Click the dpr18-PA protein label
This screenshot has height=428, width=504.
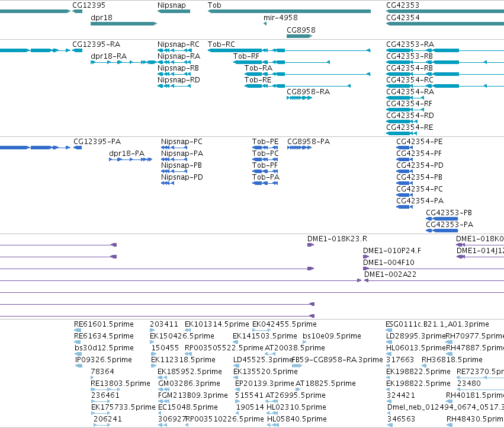[127, 154]
